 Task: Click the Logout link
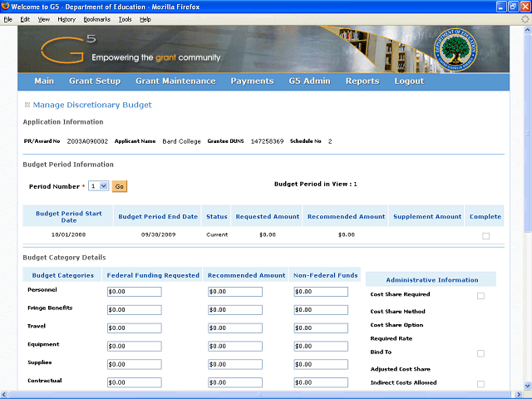pyautogui.click(x=409, y=81)
